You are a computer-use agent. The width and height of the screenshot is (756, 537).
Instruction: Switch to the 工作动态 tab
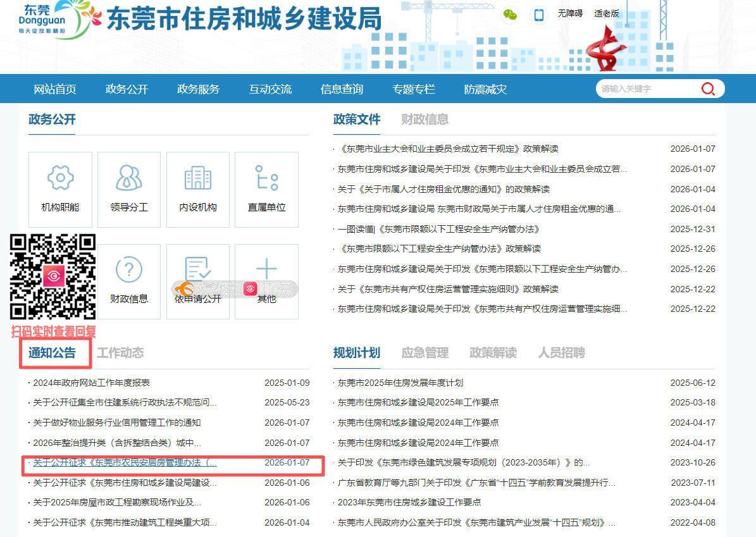coord(120,352)
